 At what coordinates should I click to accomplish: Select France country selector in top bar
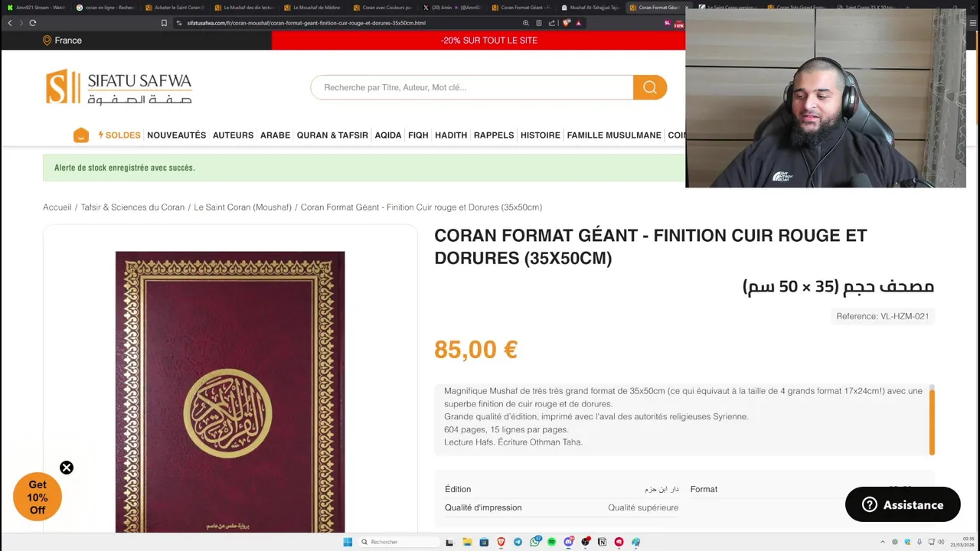coord(62,41)
